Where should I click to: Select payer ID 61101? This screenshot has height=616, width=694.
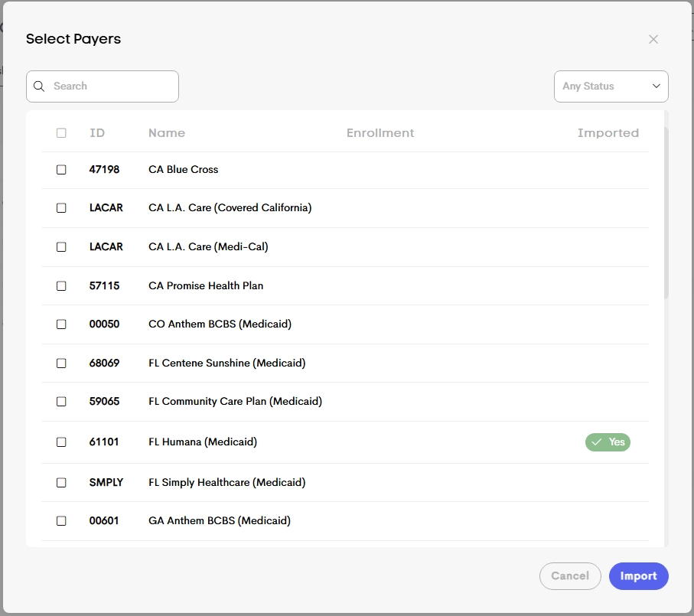(x=104, y=442)
